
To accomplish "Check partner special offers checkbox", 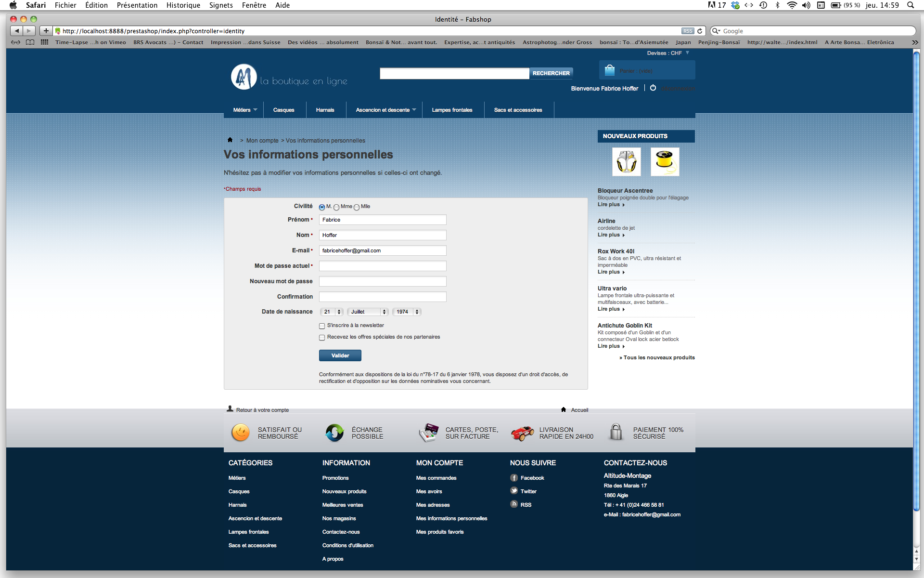I will click(x=322, y=338).
